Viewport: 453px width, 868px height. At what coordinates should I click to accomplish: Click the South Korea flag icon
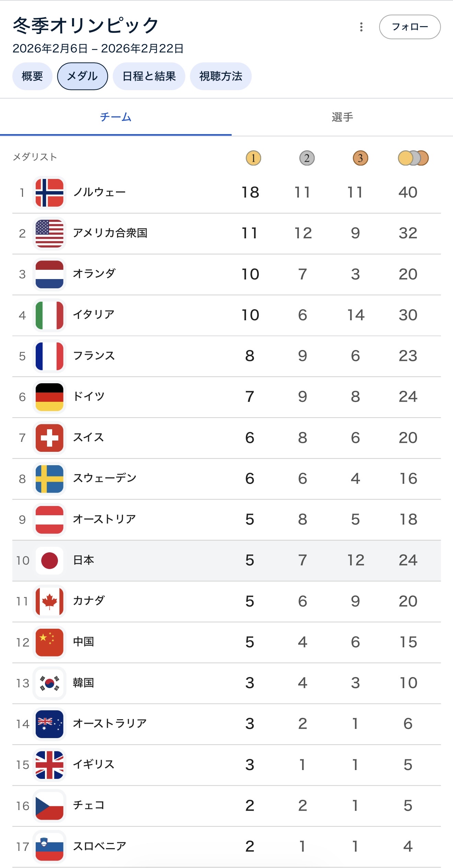click(49, 683)
